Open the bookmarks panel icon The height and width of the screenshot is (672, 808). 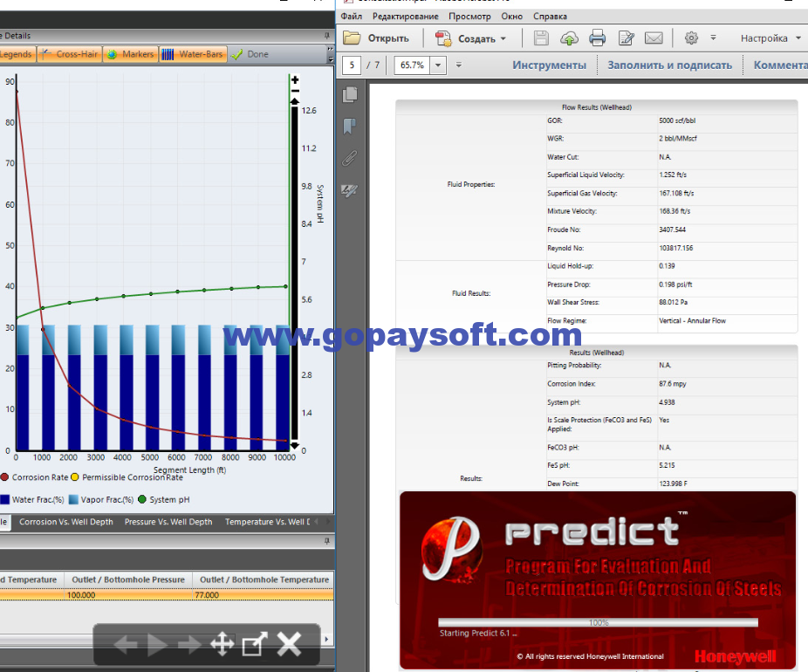(350, 127)
